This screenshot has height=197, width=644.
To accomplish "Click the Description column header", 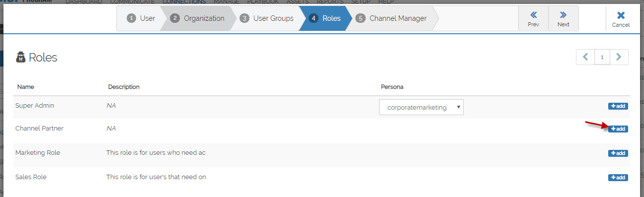I will [124, 87].
